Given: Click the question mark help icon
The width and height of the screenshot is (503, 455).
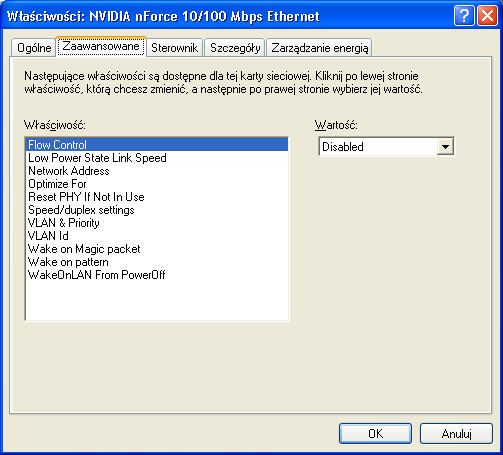Looking at the screenshot, I should coord(464,15).
